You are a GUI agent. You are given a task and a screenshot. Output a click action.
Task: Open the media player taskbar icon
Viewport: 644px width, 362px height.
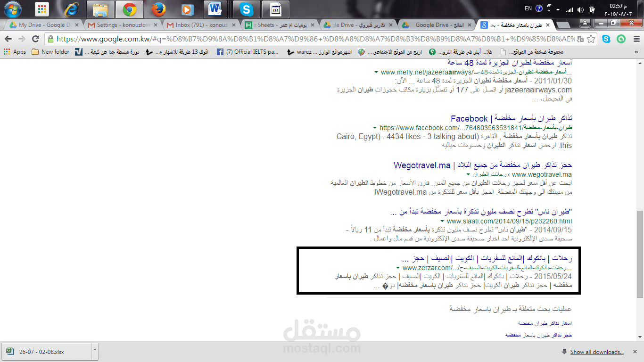pyautogui.click(x=187, y=9)
